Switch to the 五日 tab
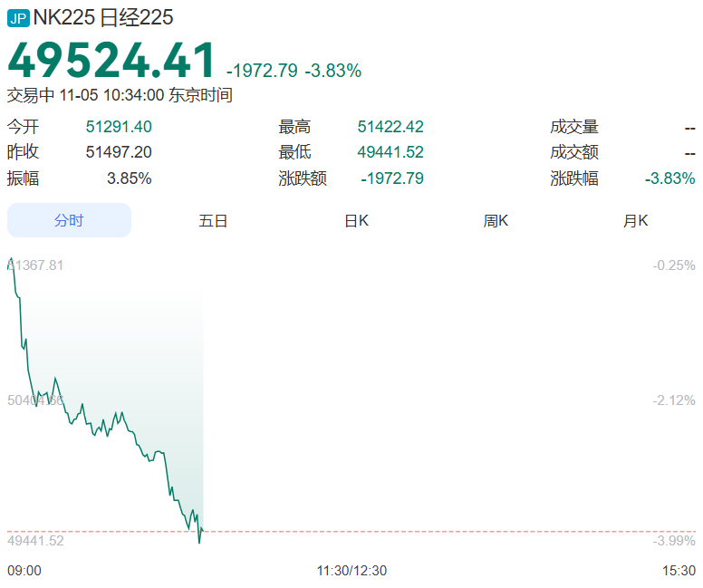Screen dimensions: 703x588 pos(213,220)
